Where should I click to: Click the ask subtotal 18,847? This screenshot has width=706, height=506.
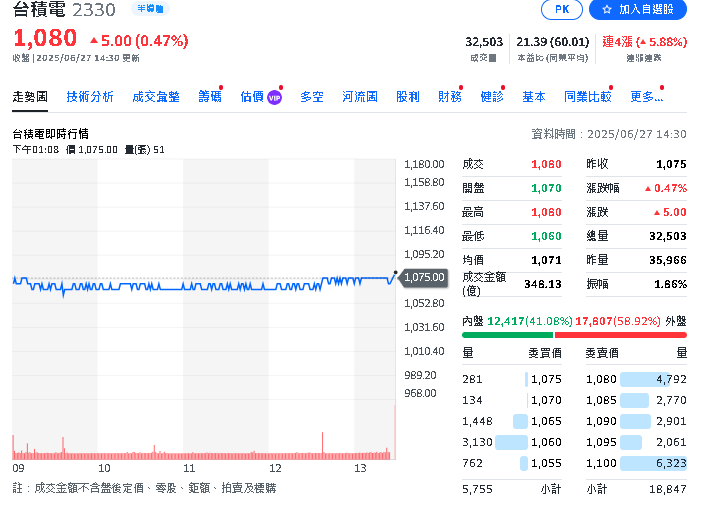668,489
